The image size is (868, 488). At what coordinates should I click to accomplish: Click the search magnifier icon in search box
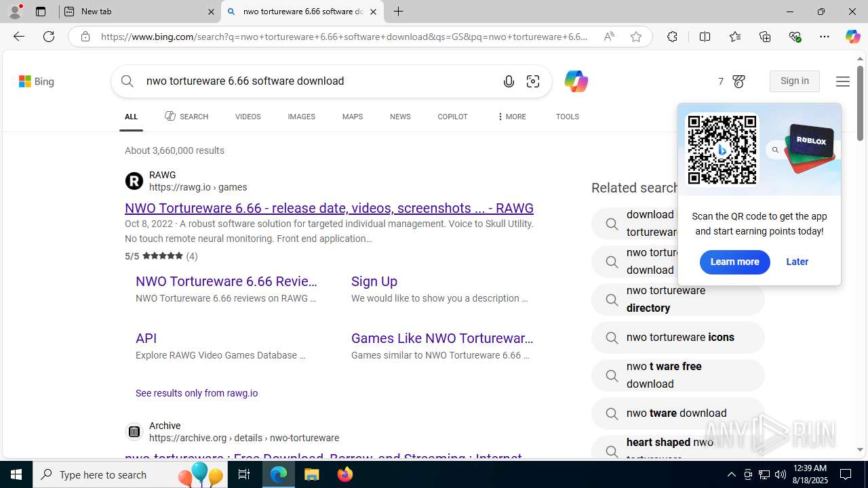click(127, 81)
